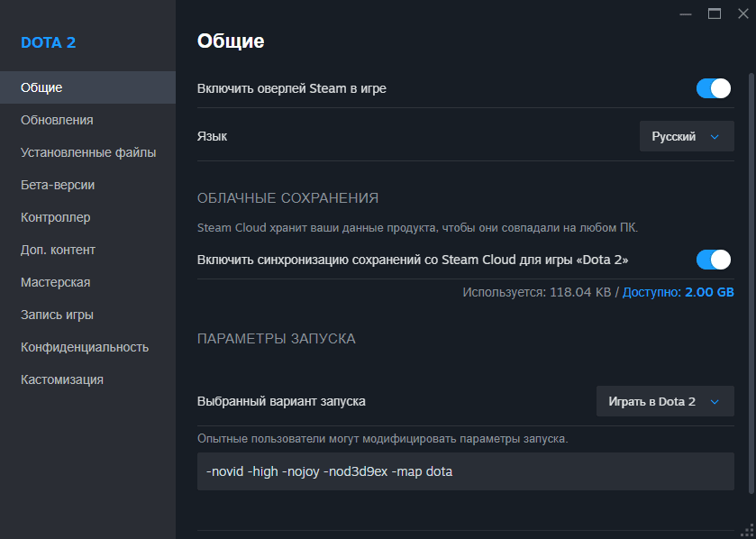756x539 pixels.
Task: Click the launch parameters input field
Action: tap(465, 470)
